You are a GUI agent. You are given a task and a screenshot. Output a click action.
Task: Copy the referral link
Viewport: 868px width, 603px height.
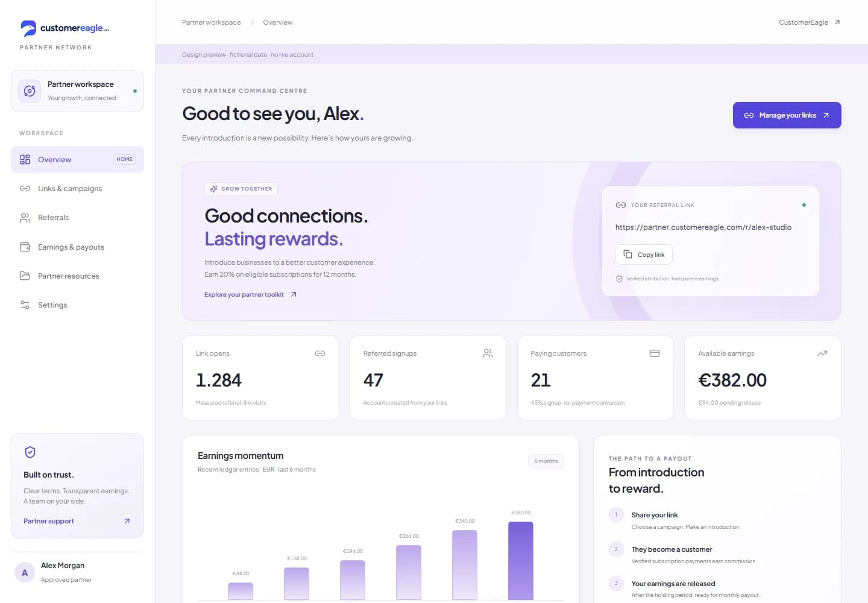point(644,254)
